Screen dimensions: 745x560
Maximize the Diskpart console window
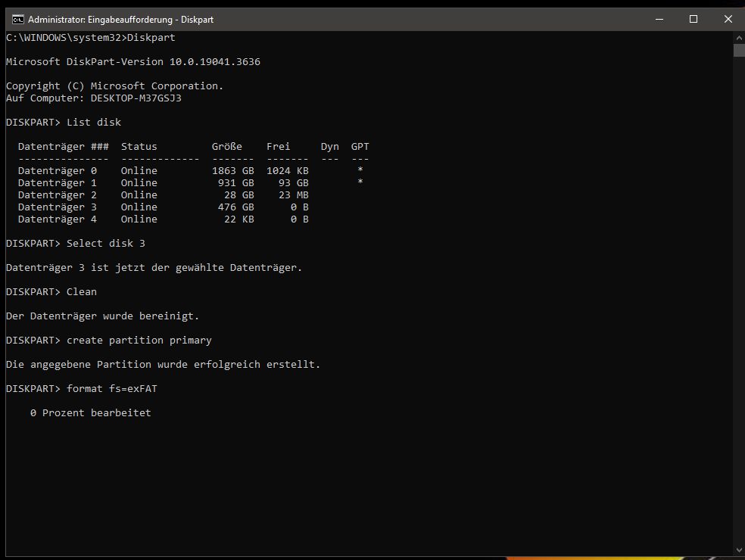coord(694,20)
